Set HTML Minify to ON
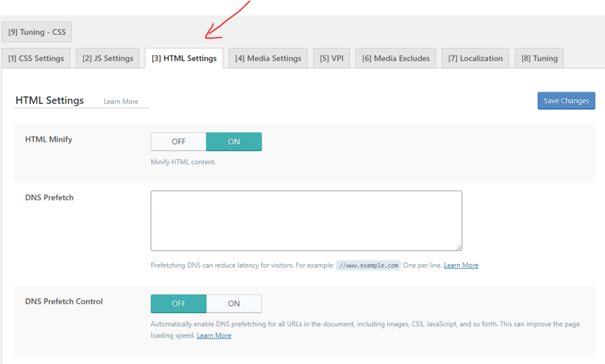 click(x=234, y=142)
